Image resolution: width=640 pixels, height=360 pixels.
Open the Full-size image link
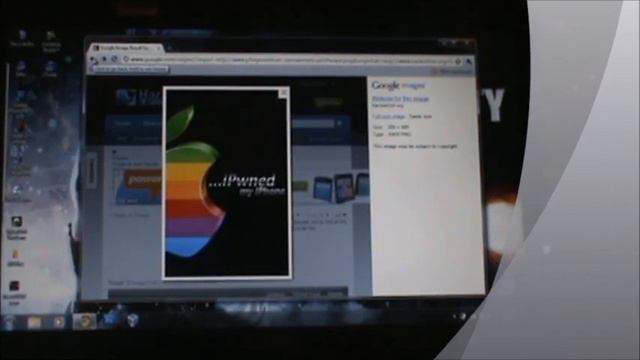388,116
